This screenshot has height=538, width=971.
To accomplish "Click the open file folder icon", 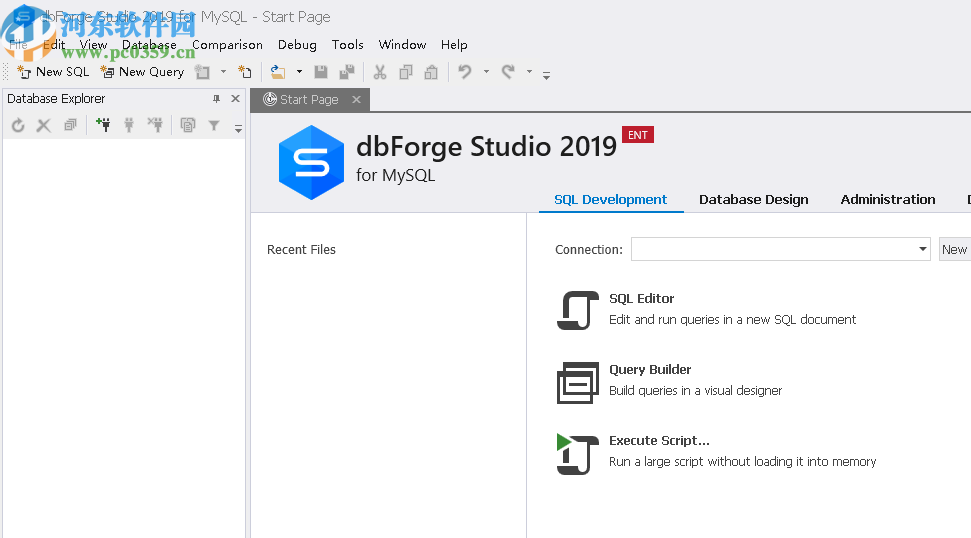I will coord(278,72).
